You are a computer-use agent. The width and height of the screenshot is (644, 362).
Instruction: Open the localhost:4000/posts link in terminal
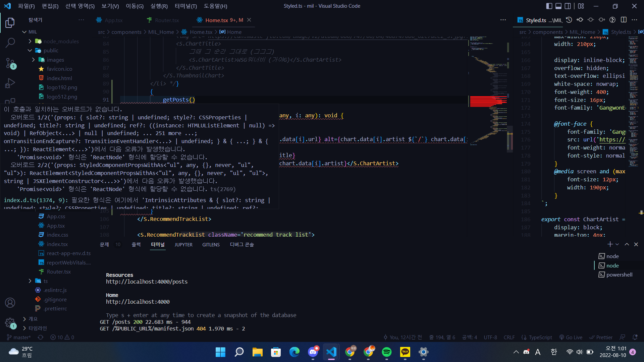click(x=147, y=282)
